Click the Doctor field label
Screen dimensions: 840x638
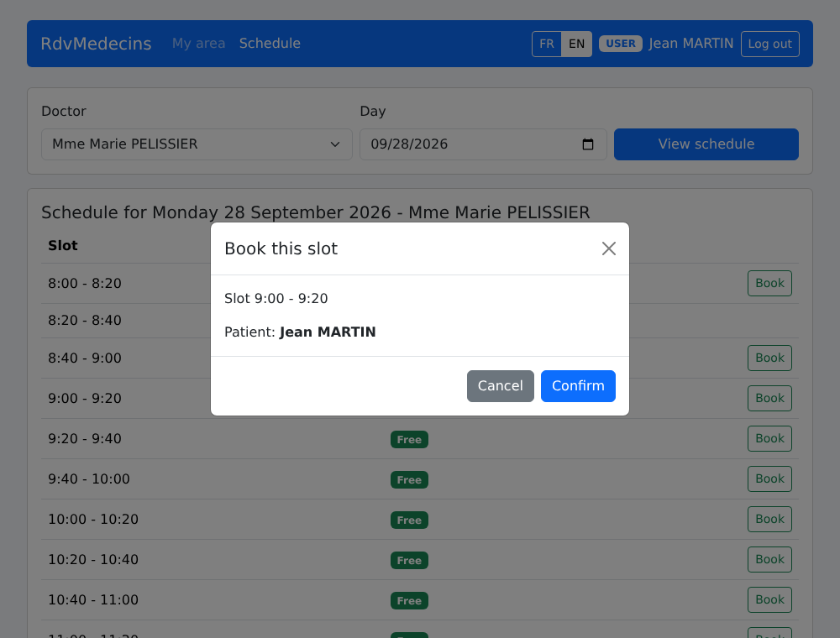coord(64,112)
